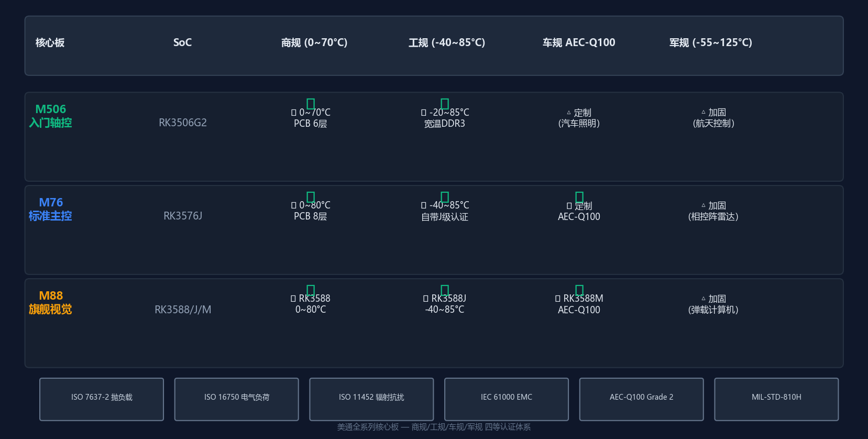This screenshot has width=868, height=439.
Task: Click the "SoC" column header
Action: [x=183, y=42]
